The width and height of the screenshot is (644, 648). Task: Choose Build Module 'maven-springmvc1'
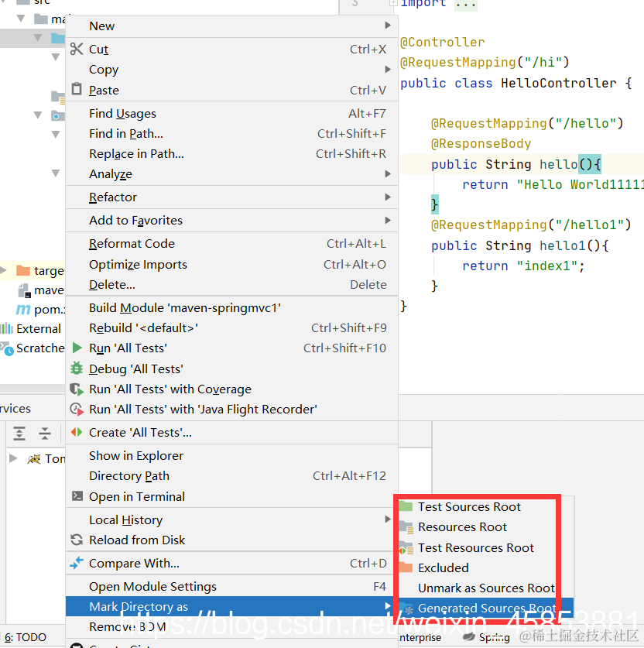coord(231,307)
